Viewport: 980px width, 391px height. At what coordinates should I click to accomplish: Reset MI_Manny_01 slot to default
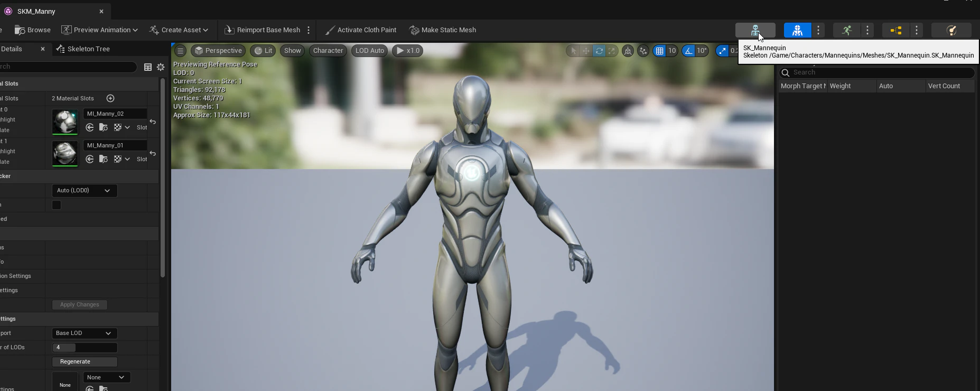153,154
